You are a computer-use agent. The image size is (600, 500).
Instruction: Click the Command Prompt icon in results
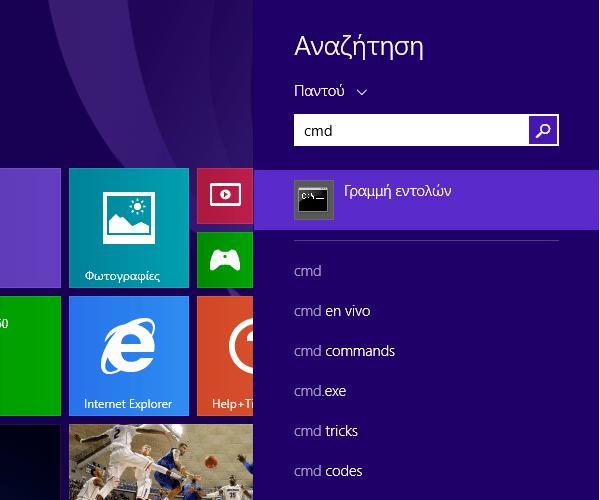tap(314, 200)
